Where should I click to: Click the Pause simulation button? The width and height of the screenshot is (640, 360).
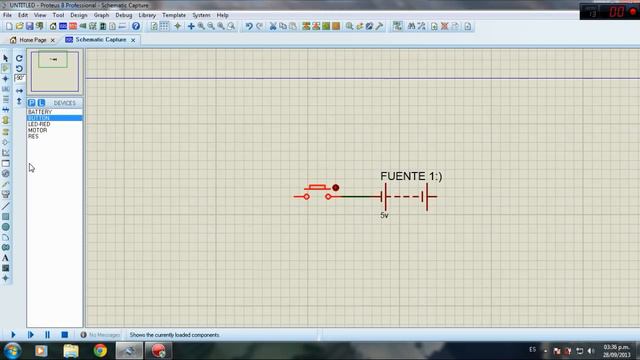47,335
